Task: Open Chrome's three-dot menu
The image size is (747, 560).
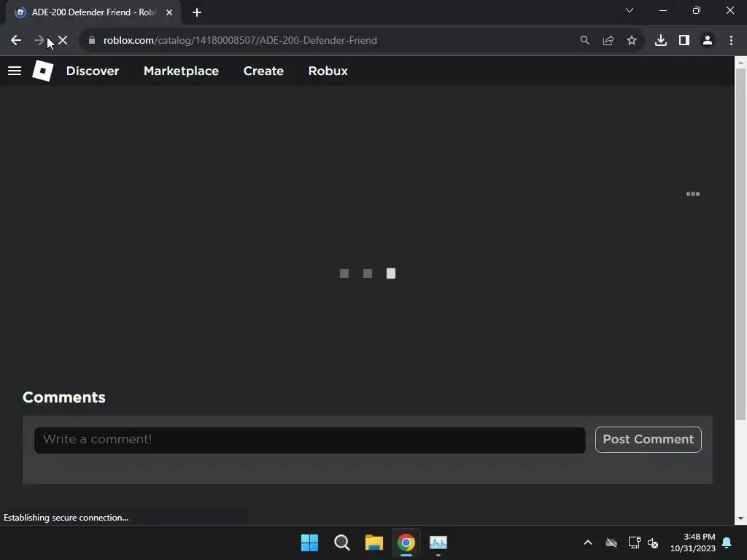Action: (731, 41)
